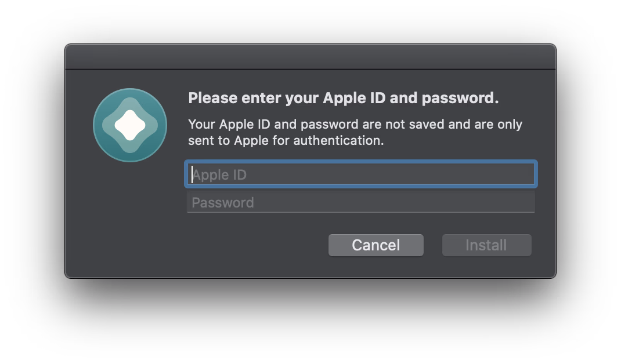Click the "Please enter your Apple ID" heading
Image resolution: width=621 pixels, height=364 pixels.
click(x=343, y=98)
